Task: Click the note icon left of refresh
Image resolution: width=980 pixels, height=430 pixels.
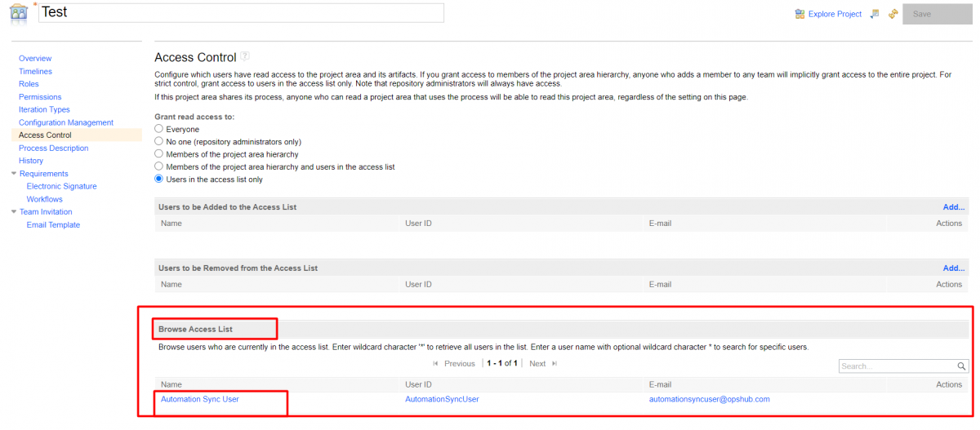Action: click(x=875, y=14)
